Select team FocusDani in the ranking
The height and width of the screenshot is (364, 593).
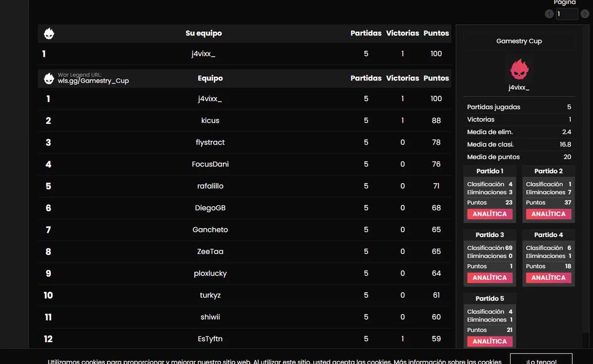(210, 164)
